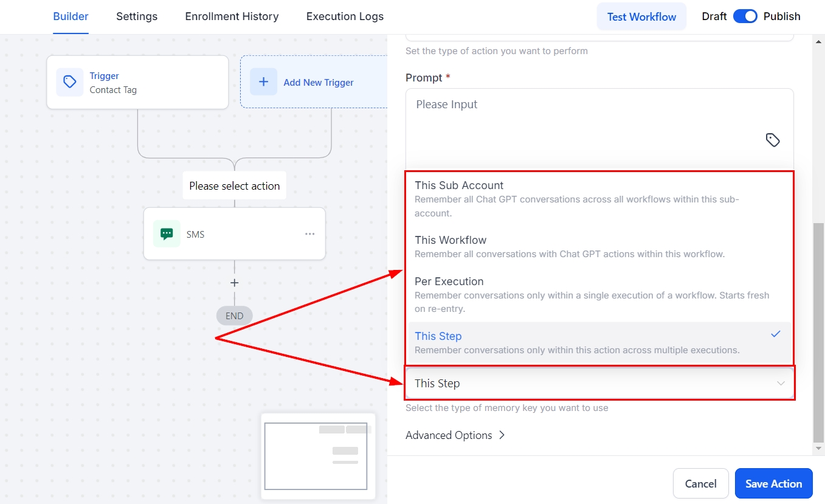
Task: Click the plus icon below SMS step
Action: tap(234, 283)
